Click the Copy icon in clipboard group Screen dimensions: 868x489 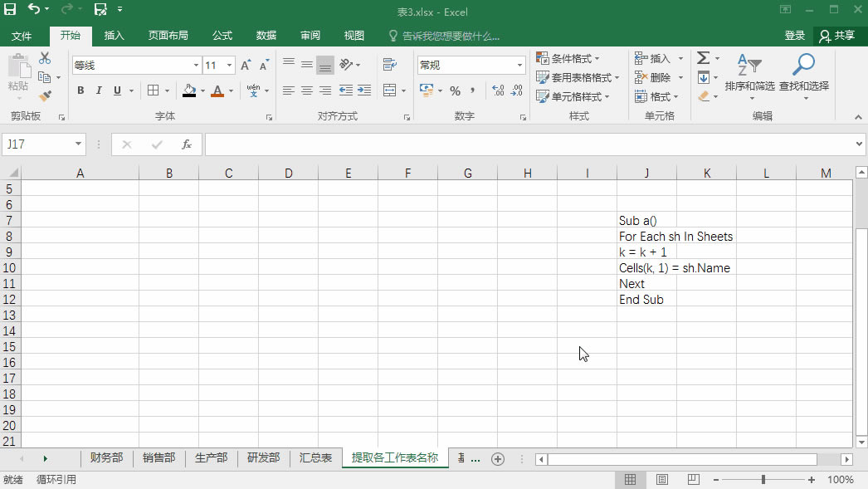coord(44,77)
